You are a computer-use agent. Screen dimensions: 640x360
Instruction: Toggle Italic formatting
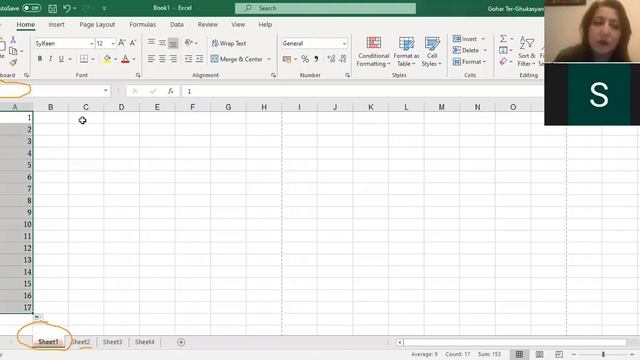[50, 59]
